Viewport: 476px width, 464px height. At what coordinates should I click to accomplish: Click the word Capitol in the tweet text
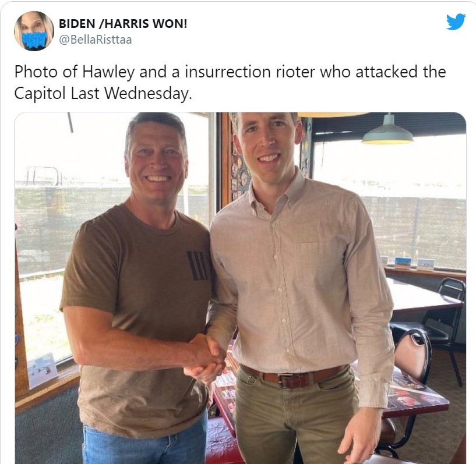(x=40, y=93)
